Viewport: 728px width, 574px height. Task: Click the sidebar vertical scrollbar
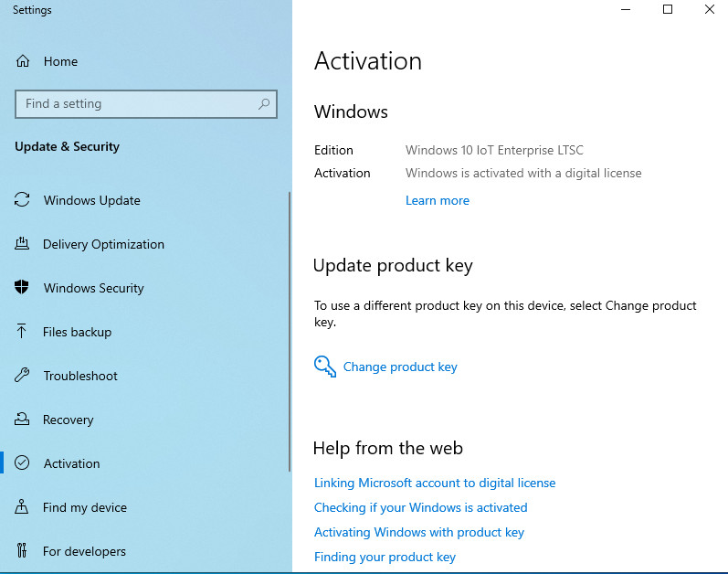(x=290, y=332)
